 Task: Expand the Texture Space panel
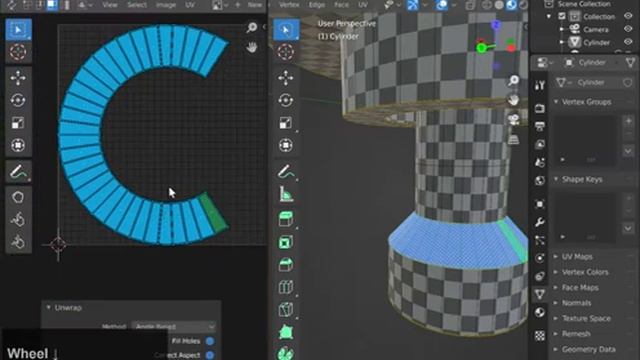pyautogui.click(x=556, y=318)
